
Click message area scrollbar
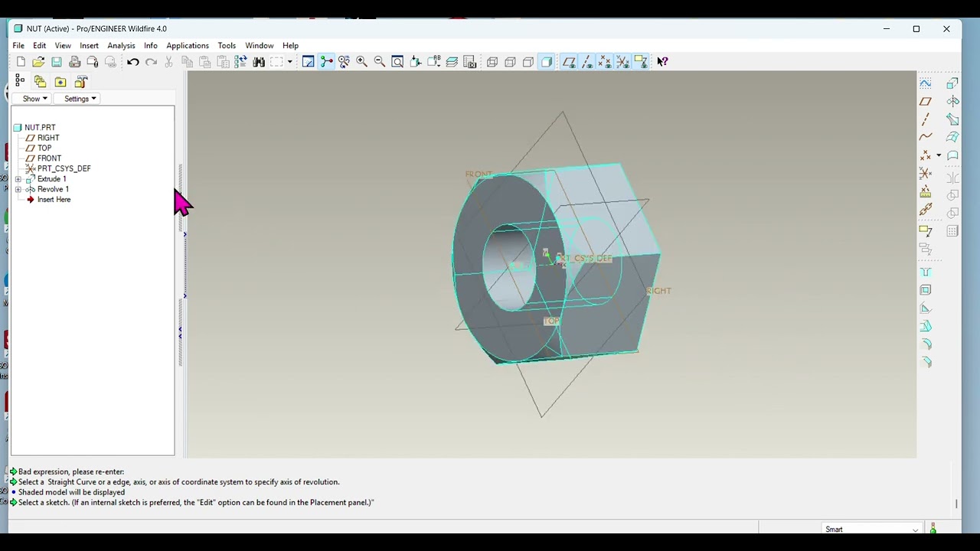pyautogui.click(x=956, y=503)
